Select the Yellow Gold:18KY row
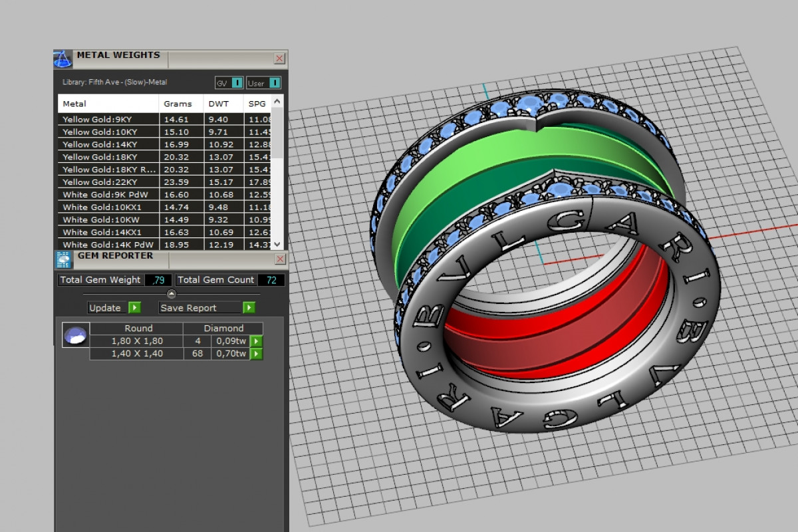This screenshot has height=532, width=798. (x=100, y=157)
